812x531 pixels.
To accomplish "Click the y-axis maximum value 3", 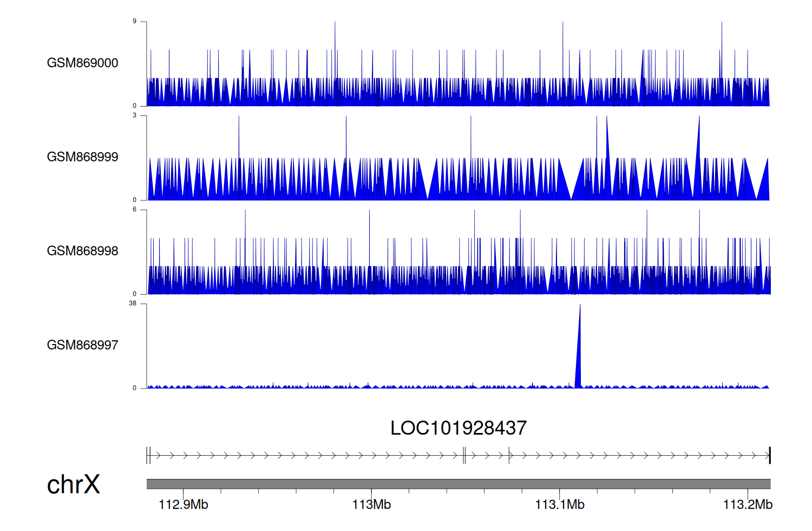I will tap(134, 115).
